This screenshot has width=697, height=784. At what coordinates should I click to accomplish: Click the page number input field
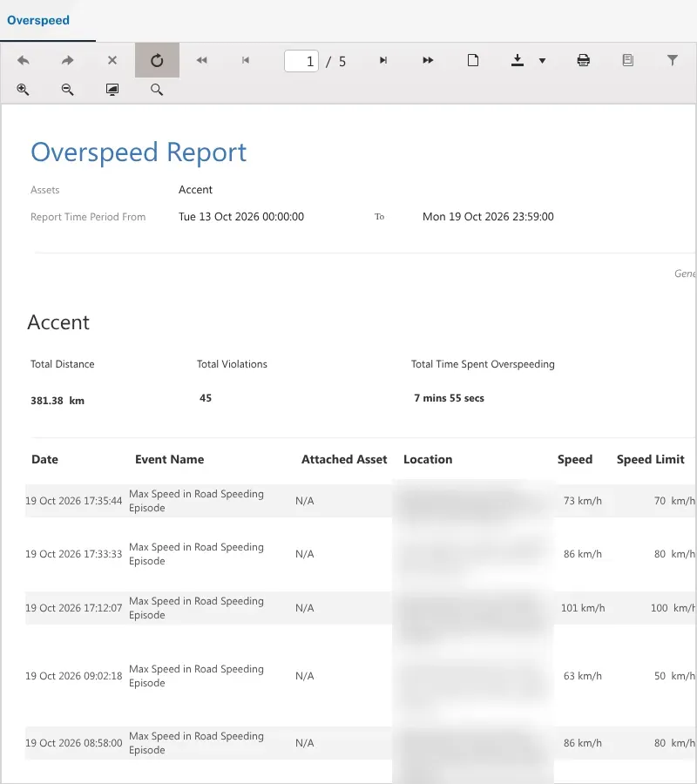tap(301, 61)
